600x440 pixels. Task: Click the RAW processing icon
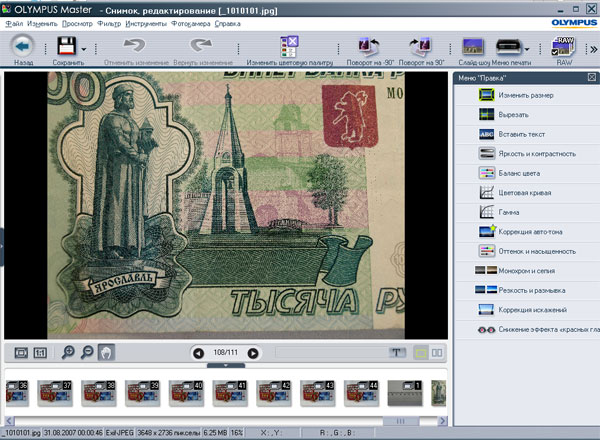pyautogui.click(x=563, y=47)
